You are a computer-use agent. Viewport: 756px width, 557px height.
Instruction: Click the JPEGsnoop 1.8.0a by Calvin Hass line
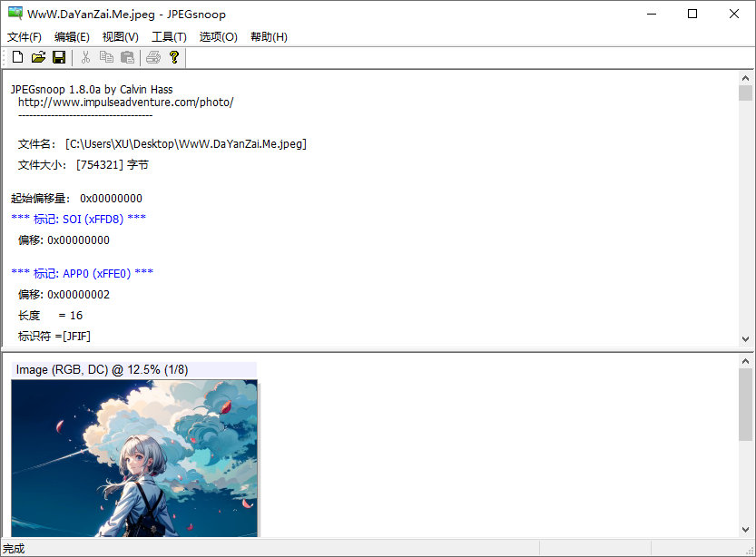(x=92, y=90)
